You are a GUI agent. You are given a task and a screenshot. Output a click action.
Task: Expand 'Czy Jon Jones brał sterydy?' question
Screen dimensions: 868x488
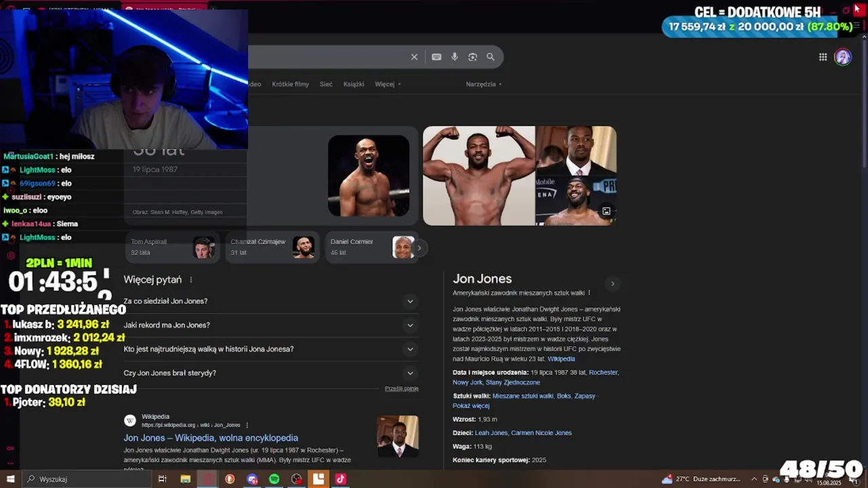pyautogui.click(x=271, y=373)
